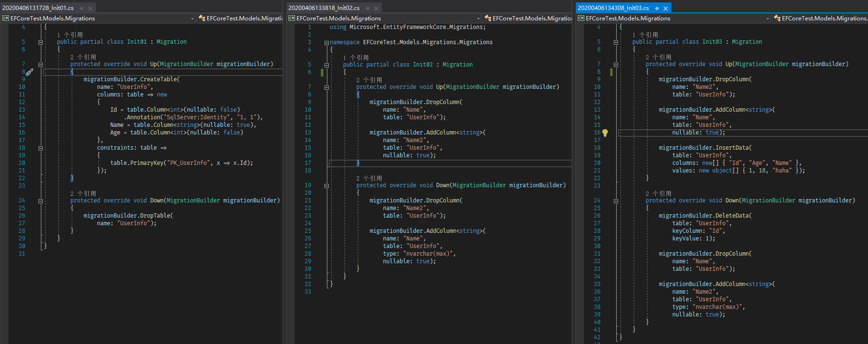The image size is (868, 344).
Task: Open the type dropdown in the Init02.cs navigation bar
Action: pyautogui.click(x=528, y=18)
